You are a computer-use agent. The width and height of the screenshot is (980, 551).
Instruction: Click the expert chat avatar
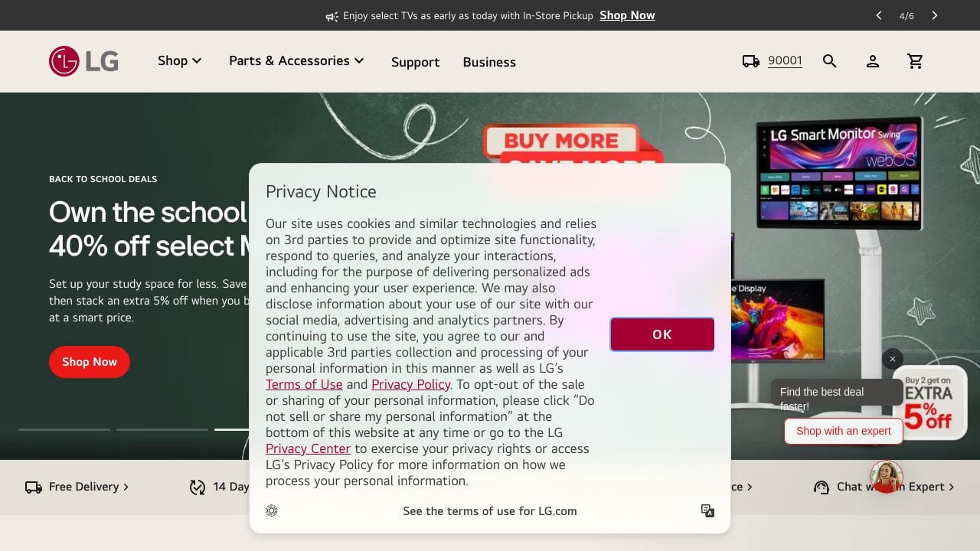click(887, 477)
